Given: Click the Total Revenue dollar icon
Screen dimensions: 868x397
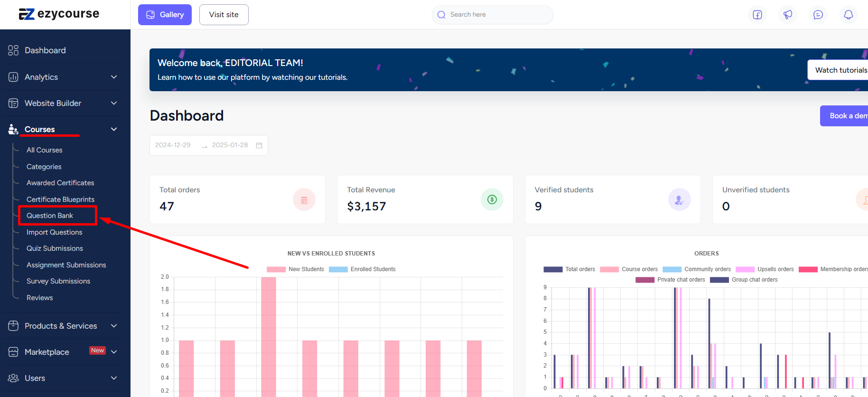Looking at the screenshot, I should 492,199.
